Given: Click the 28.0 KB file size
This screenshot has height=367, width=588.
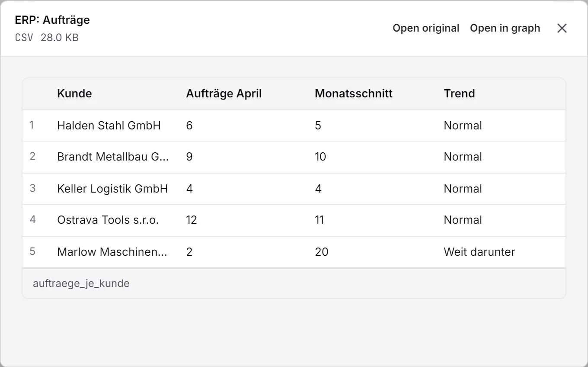Looking at the screenshot, I should [x=60, y=38].
